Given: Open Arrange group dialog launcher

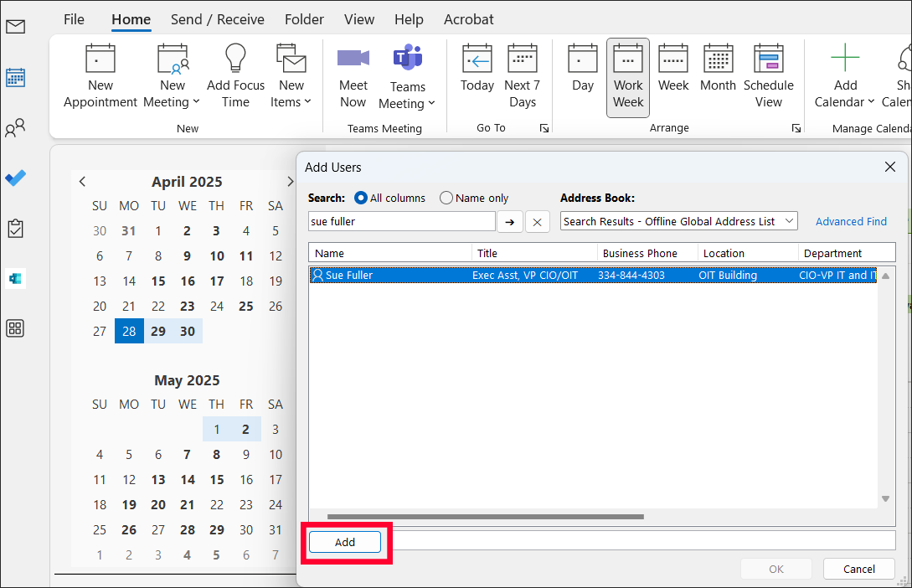Looking at the screenshot, I should (x=796, y=128).
